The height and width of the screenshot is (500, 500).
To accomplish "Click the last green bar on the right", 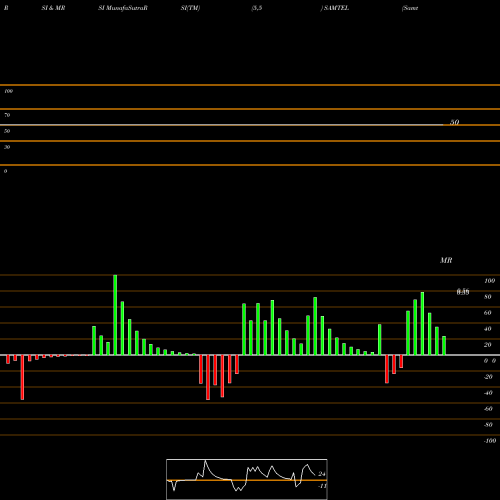I will pos(444,346).
